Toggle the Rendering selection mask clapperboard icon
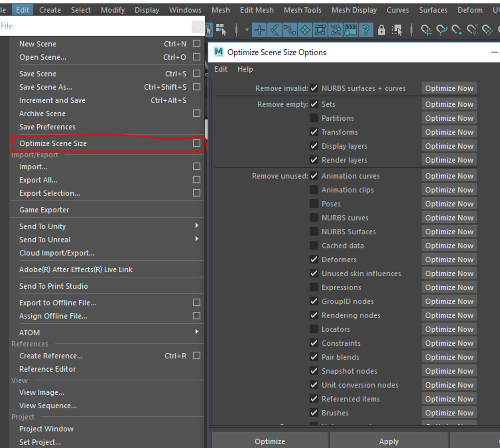Viewport: 500px width, 448px height. [350, 30]
